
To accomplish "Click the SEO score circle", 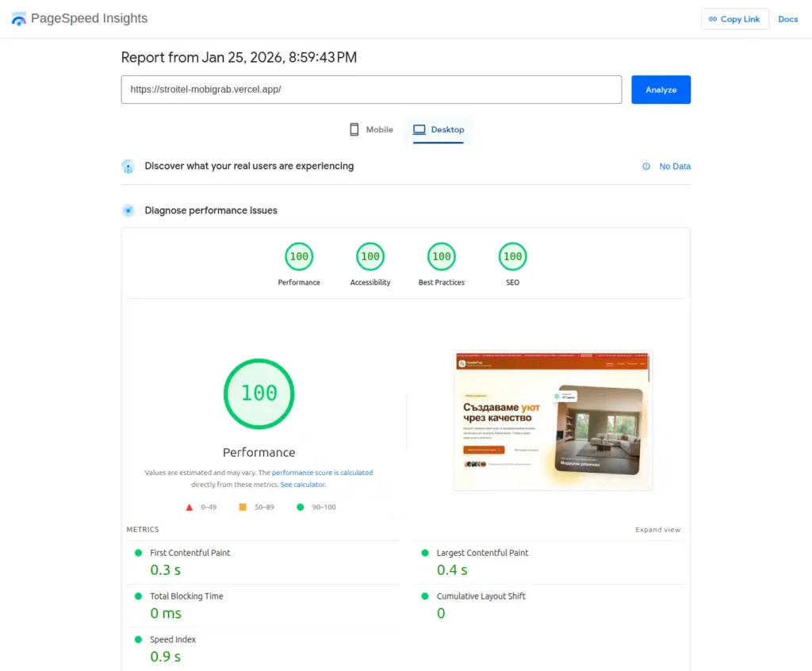I will tap(511, 256).
